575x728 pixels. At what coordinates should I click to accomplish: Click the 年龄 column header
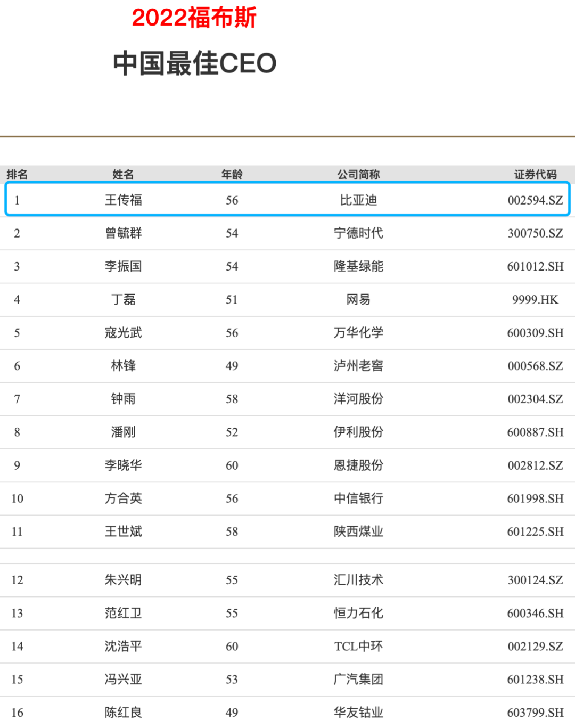pyautogui.click(x=232, y=174)
